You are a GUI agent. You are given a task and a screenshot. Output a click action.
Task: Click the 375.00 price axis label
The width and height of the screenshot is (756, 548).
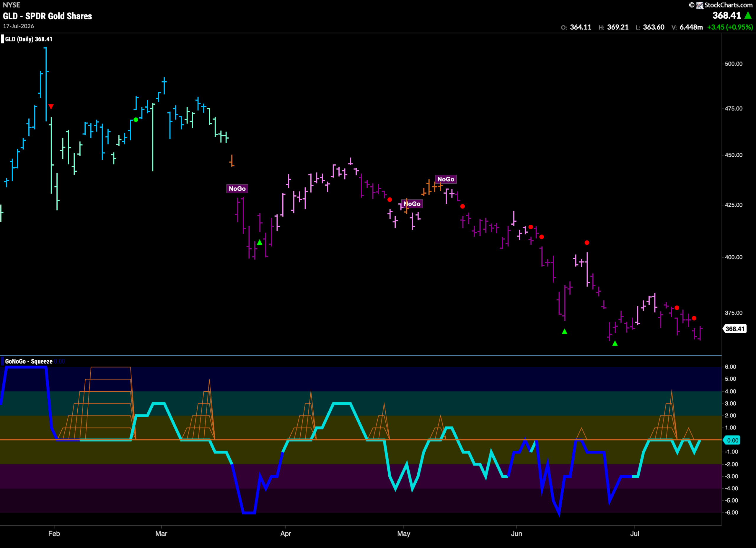click(734, 313)
